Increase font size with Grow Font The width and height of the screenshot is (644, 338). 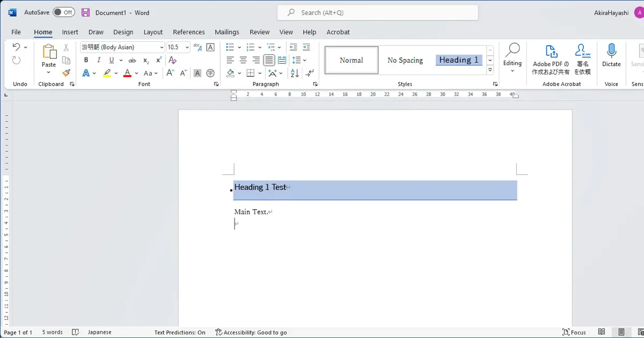tap(171, 73)
